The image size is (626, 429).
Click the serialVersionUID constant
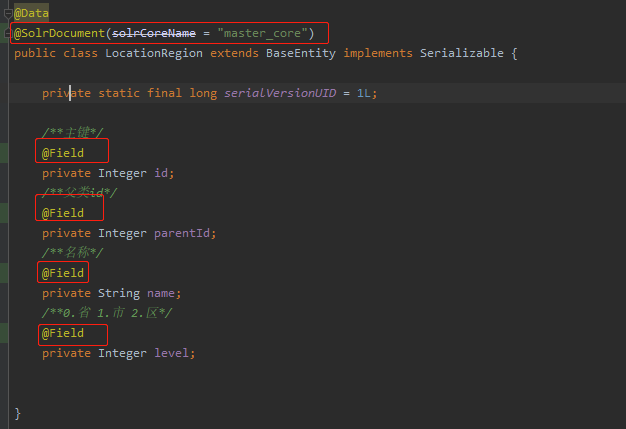point(279,93)
